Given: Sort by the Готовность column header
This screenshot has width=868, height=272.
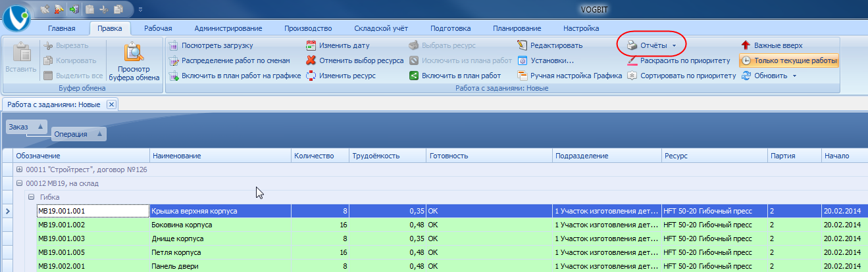Looking at the screenshot, I should 489,156.
